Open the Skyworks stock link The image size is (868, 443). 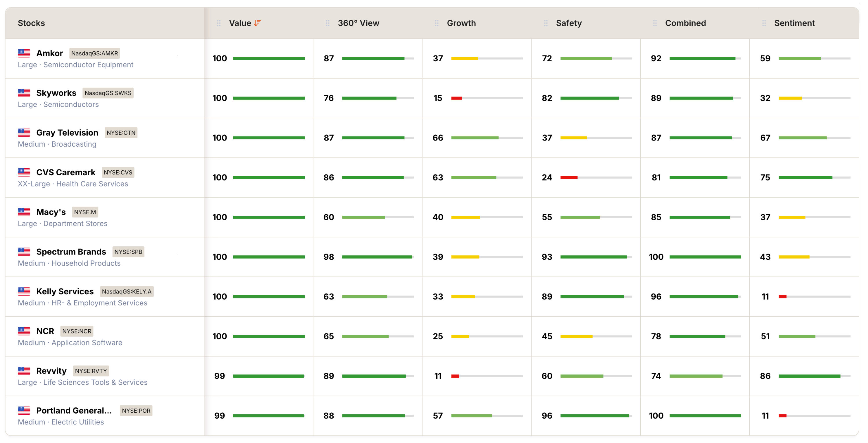pos(56,93)
